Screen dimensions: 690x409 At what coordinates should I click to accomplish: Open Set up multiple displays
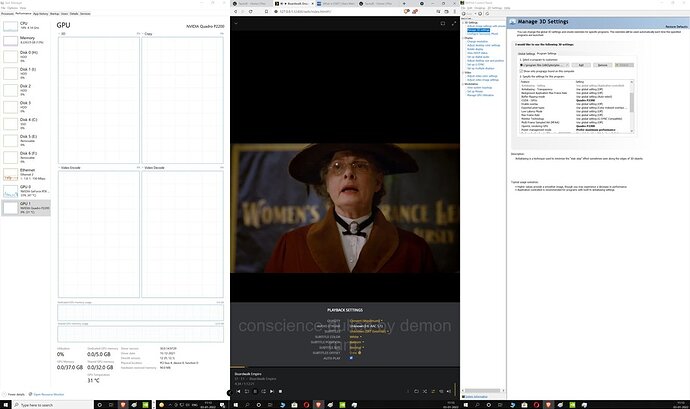pos(481,68)
